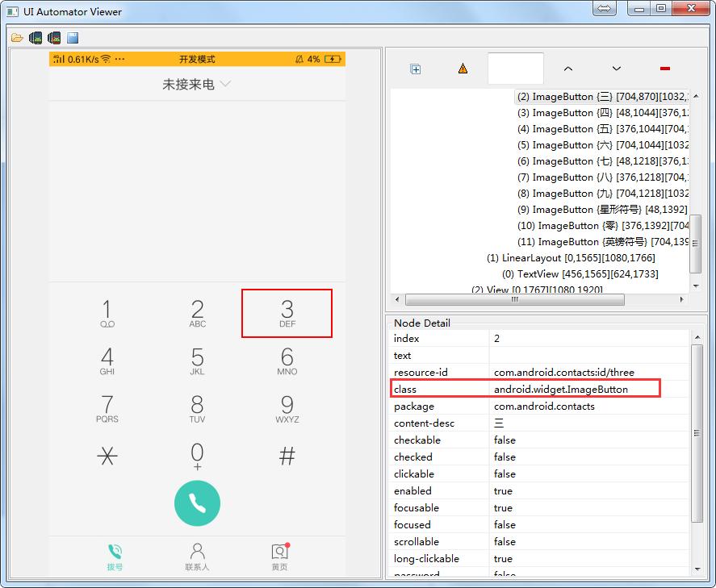Screen dimensions: 716x588
Task: Expand the 未接来电 dropdown chevron
Action: coord(224,82)
